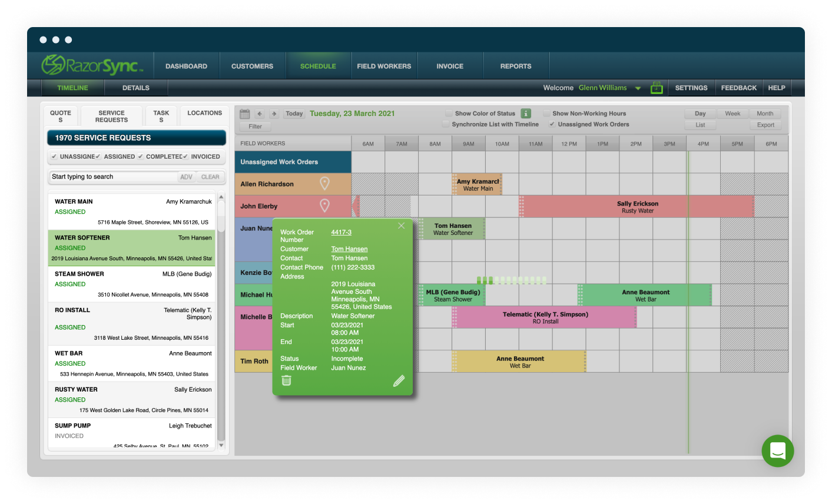This screenshot has height=504, width=832.
Task: Select the Locations tab
Action: point(204,115)
